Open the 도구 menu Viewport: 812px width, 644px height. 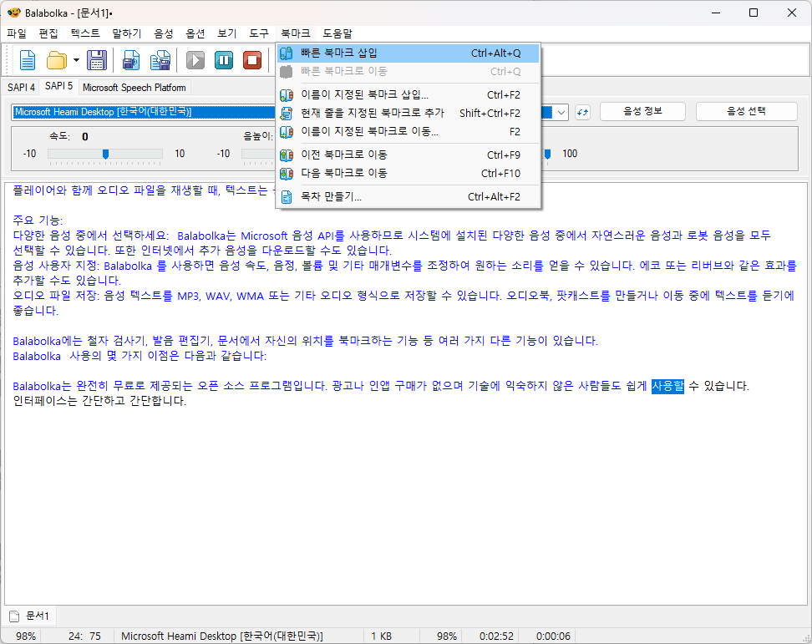pos(259,33)
